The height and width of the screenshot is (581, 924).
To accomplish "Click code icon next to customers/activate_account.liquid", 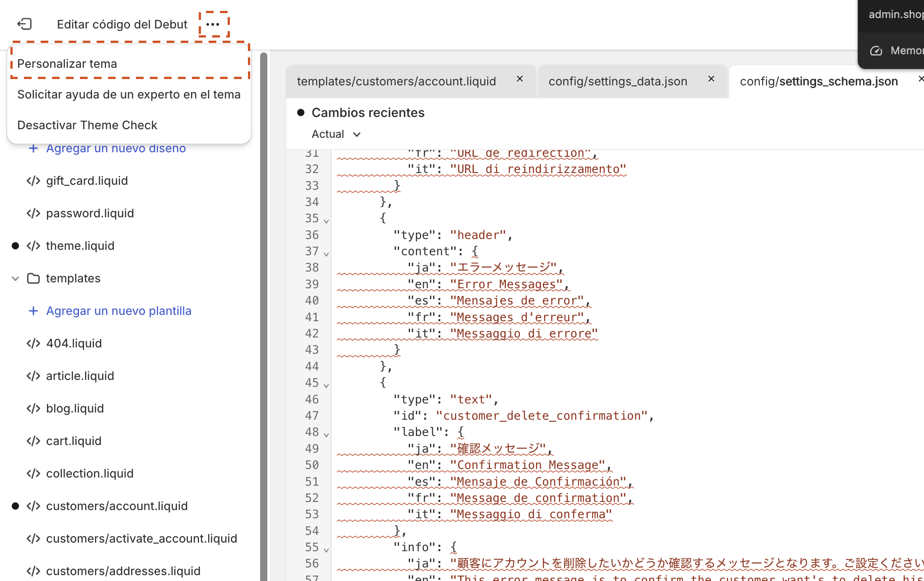I will click(x=33, y=539).
